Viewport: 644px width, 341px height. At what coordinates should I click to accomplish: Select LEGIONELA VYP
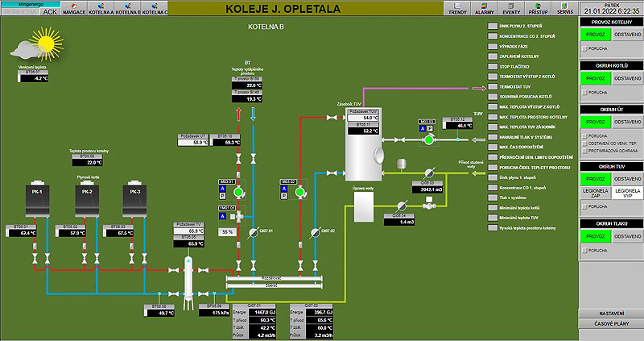pyautogui.click(x=628, y=193)
